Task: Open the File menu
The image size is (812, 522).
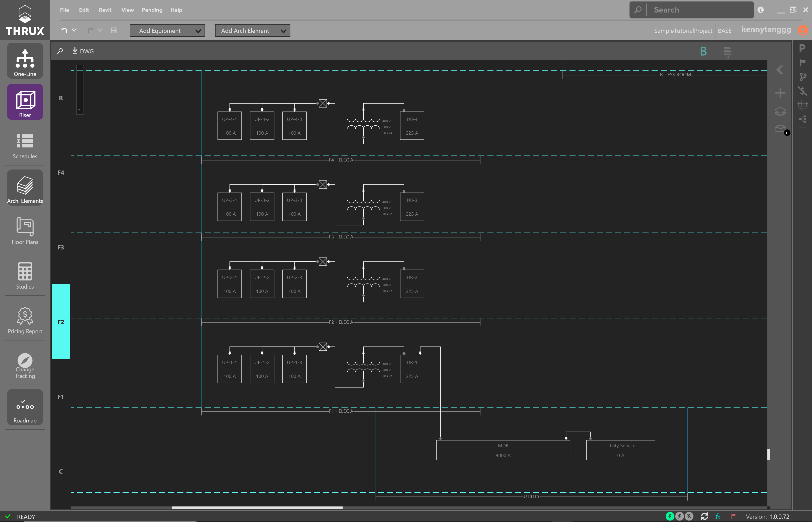Action: 64,10
